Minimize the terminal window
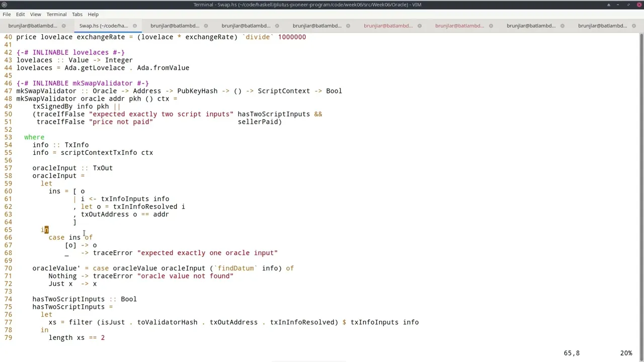The width and height of the screenshot is (644, 362). point(619,5)
